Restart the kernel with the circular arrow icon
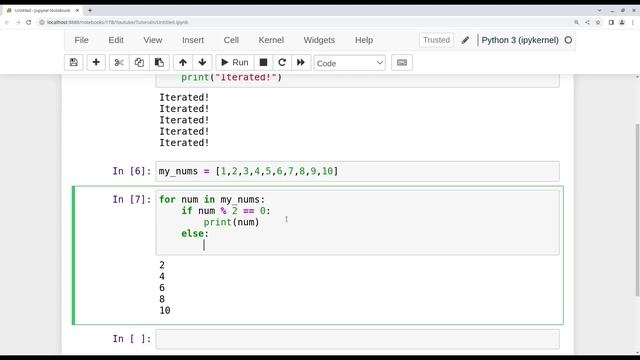640x360 pixels. coord(282,62)
